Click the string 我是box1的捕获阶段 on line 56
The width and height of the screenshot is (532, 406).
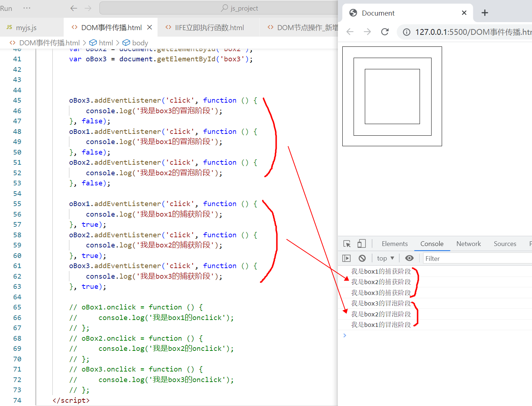175,214
